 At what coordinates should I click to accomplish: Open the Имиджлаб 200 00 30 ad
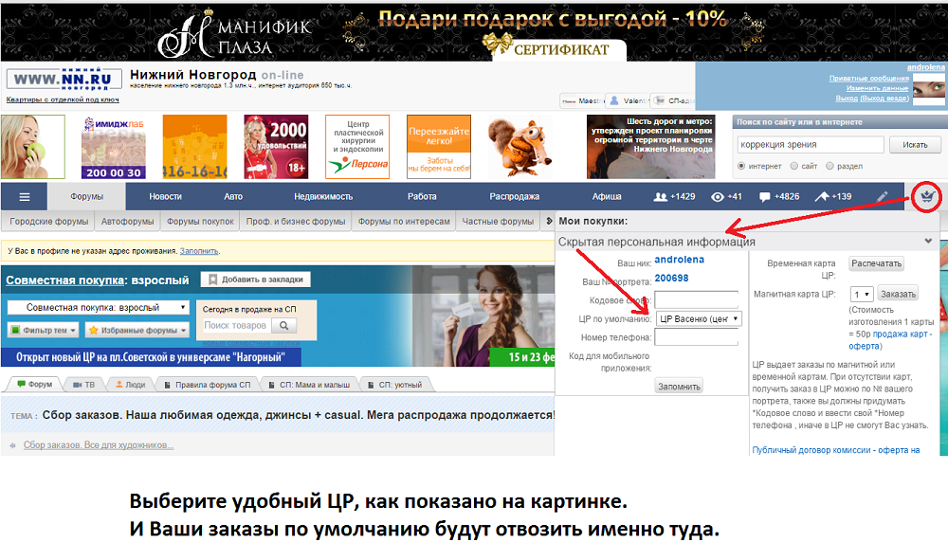point(114,147)
